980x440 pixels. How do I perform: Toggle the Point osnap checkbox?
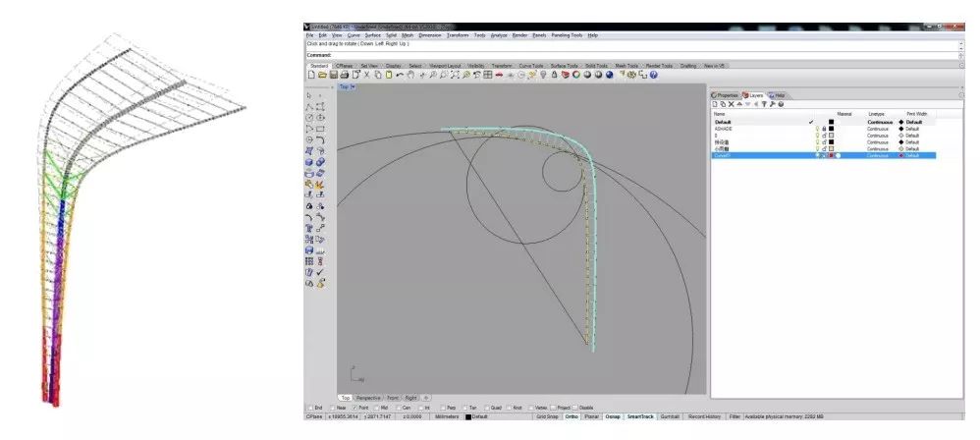355,408
